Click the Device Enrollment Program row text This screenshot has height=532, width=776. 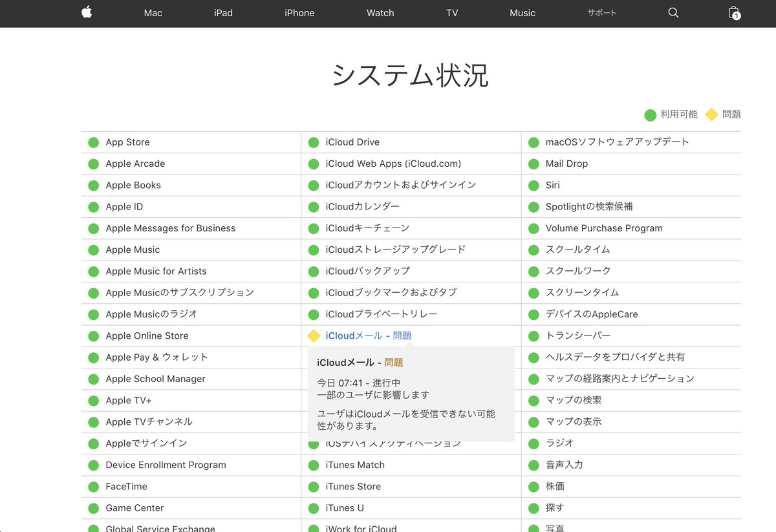[x=166, y=465]
